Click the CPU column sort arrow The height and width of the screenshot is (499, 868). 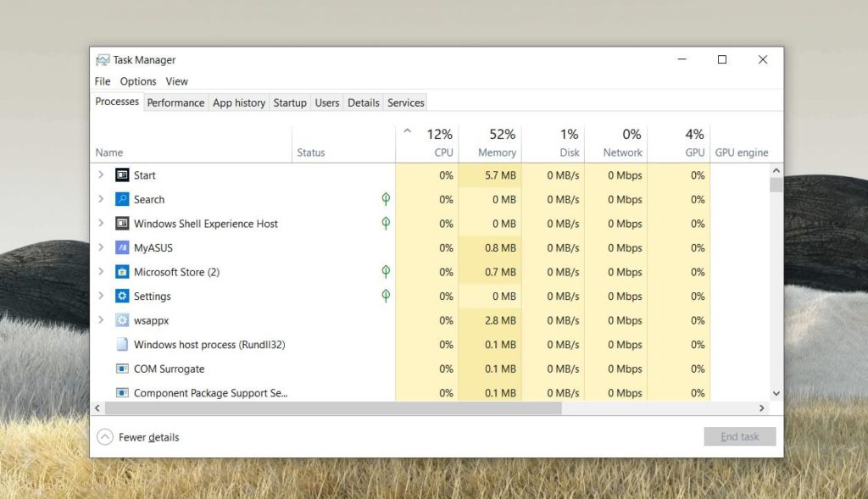(x=408, y=133)
